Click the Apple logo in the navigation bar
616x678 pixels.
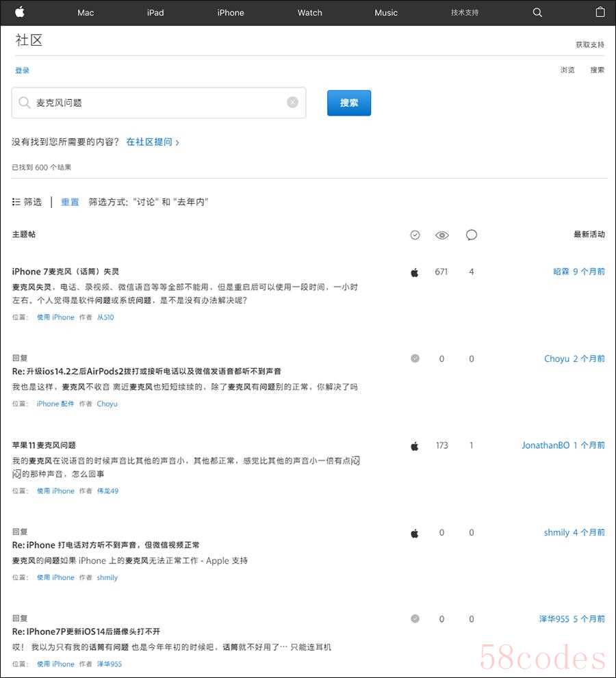(20, 12)
